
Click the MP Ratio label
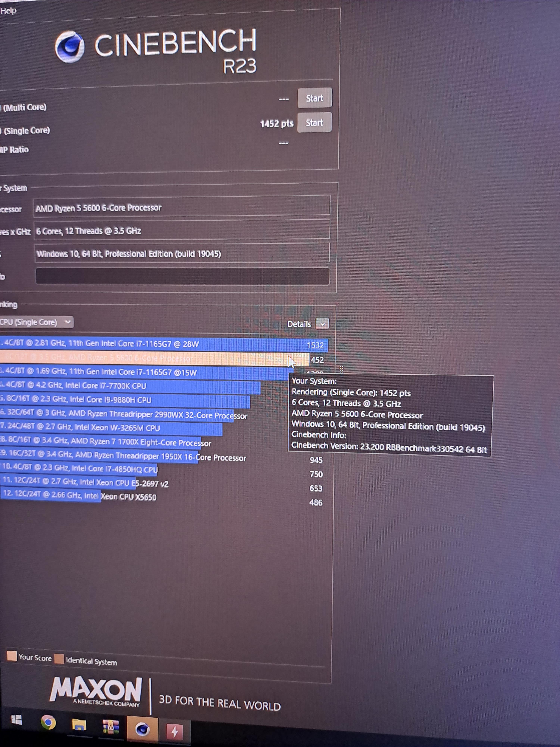14,150
